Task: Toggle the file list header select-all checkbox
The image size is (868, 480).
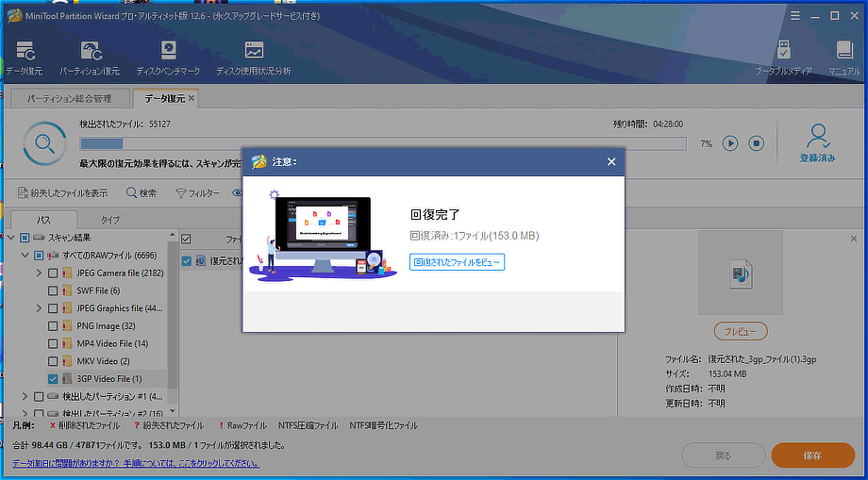Action: tap(187, 239)
